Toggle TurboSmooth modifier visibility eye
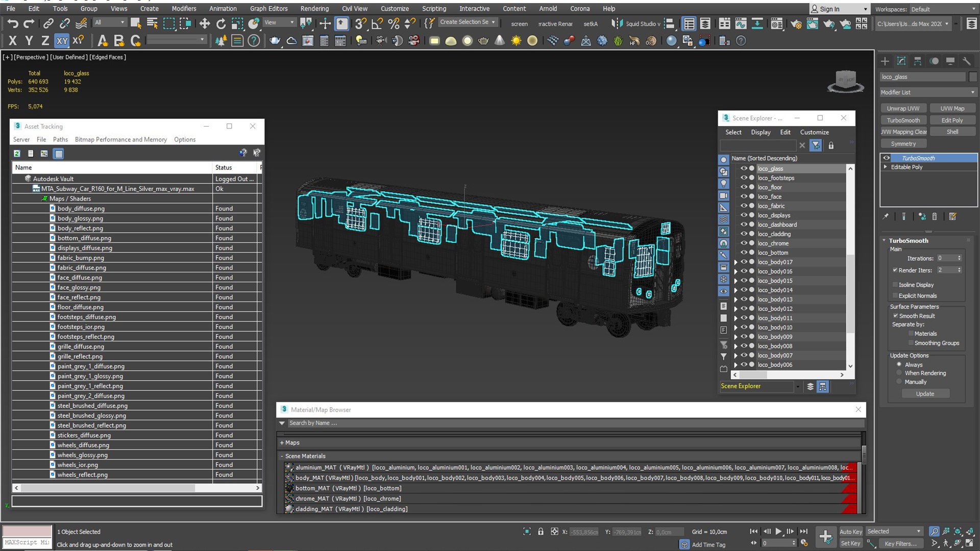Image resolution: width=980 pixels, height=551 pixels. click(x=887, y=158)
